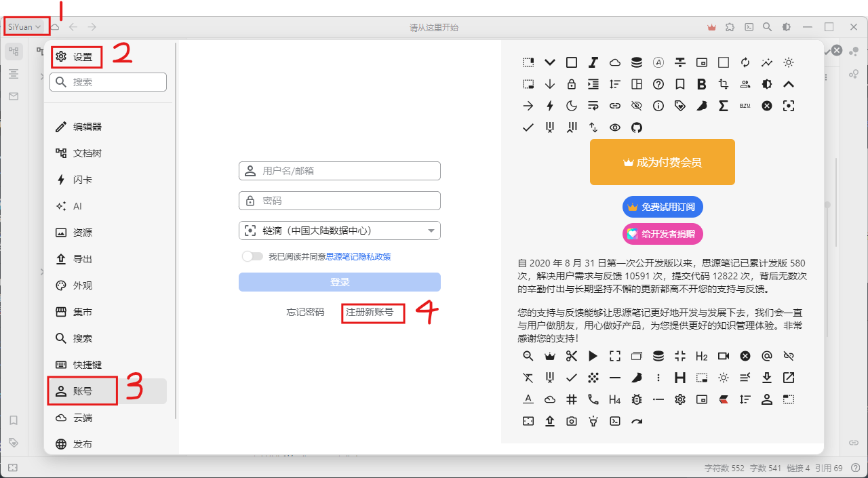
Task: Open the outline dock icon
Action: (14, 73)
